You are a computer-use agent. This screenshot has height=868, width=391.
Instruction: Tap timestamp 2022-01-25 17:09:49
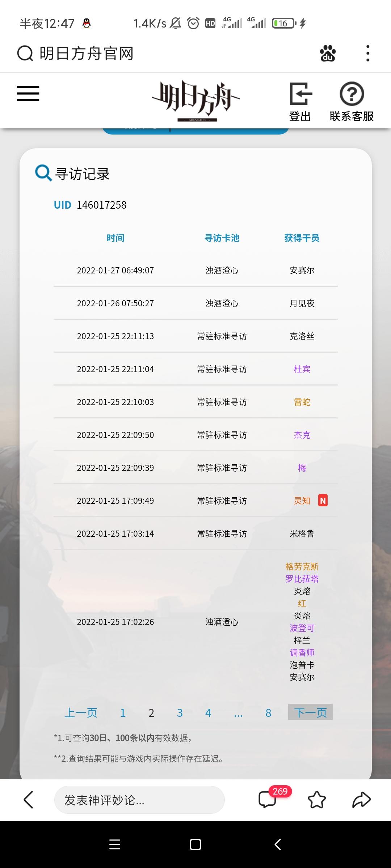115,501
